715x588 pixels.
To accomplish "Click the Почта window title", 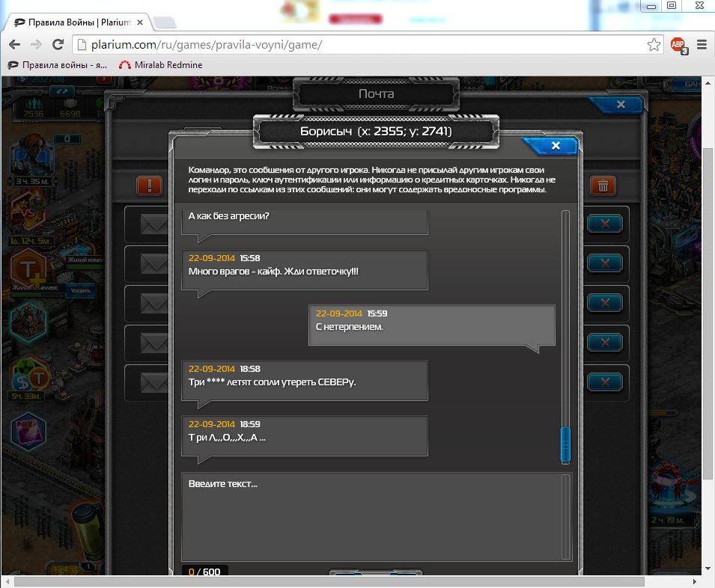I will 376,94.
